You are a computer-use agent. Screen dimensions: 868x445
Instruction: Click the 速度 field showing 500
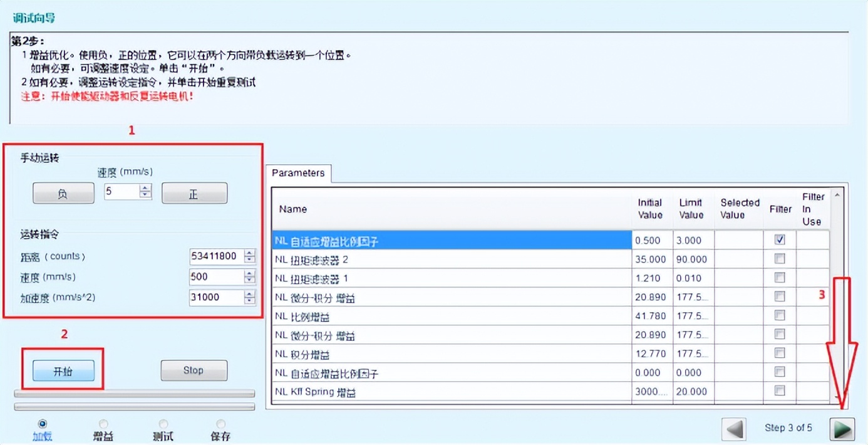pyautogui.click(x=217, y=276)
